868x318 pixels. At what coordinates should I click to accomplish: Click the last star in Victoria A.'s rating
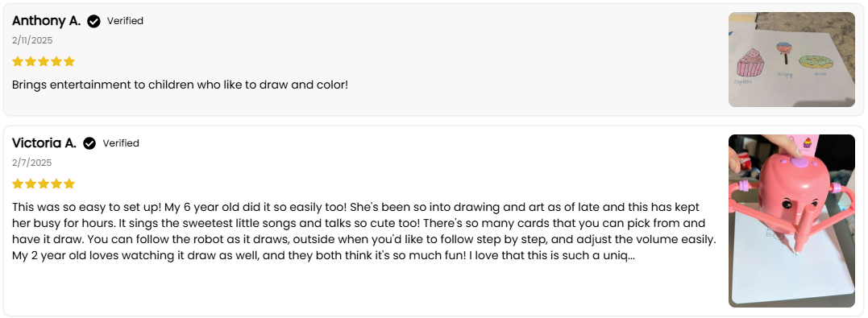click(x=69, y=184)
